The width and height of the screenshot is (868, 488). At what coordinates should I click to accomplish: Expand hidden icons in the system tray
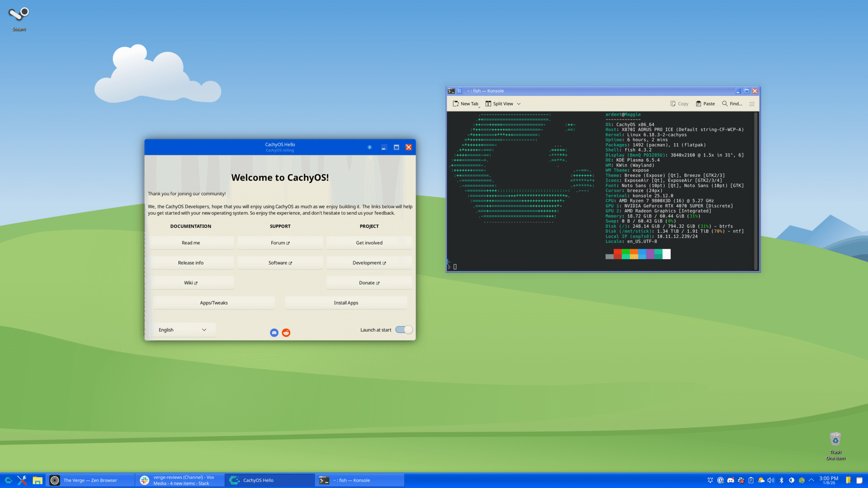click(812, 480)
